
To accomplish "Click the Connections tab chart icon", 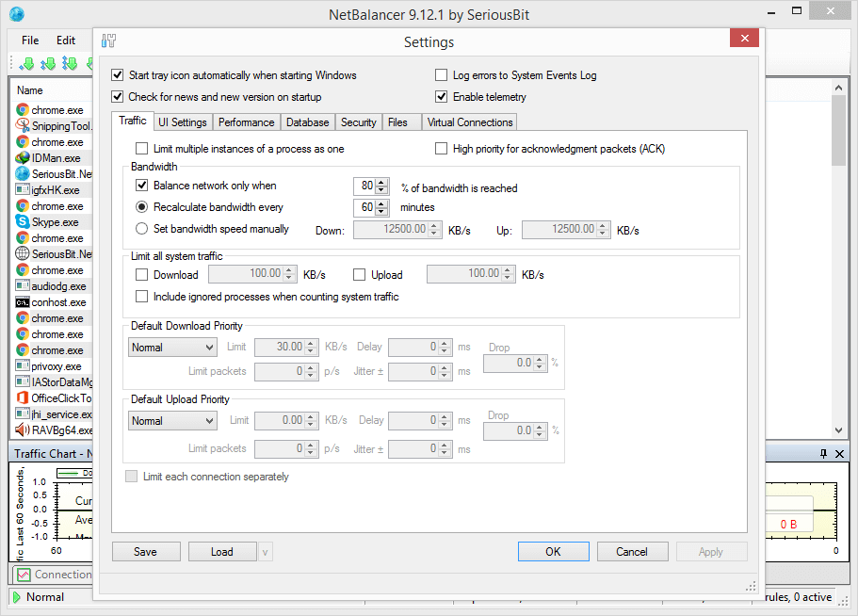I will click(x=24, y=575).
